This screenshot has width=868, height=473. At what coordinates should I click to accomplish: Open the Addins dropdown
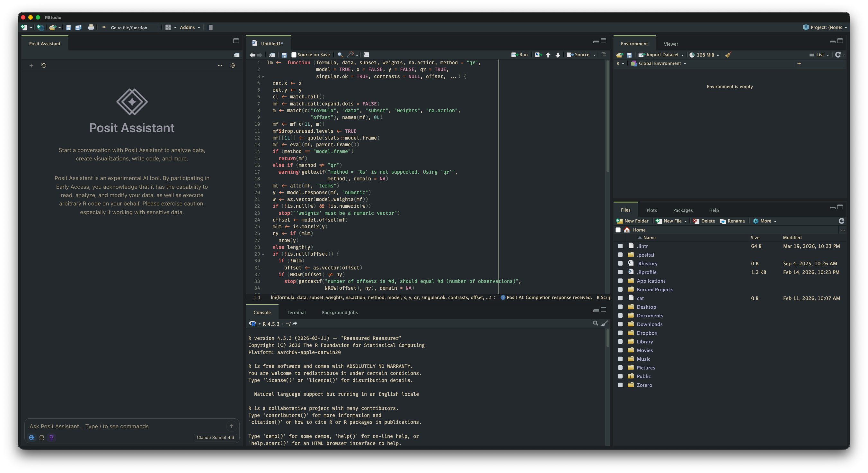(190, 27)
